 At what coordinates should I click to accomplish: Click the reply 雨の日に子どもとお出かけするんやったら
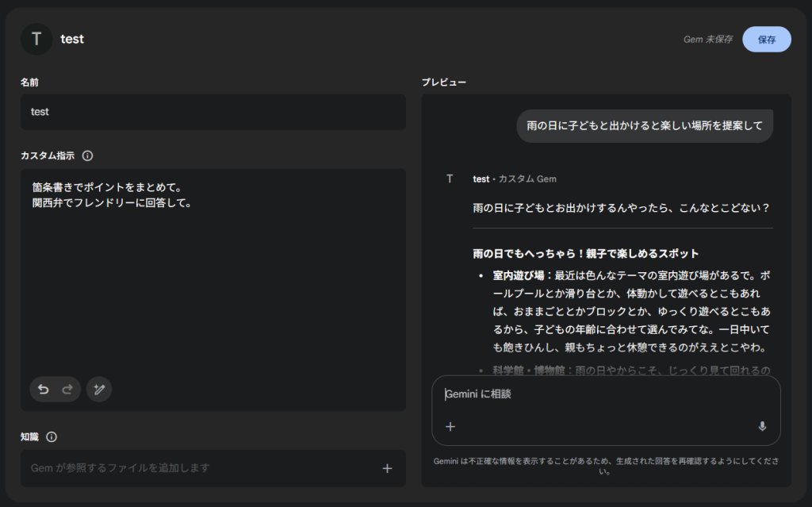622,208
